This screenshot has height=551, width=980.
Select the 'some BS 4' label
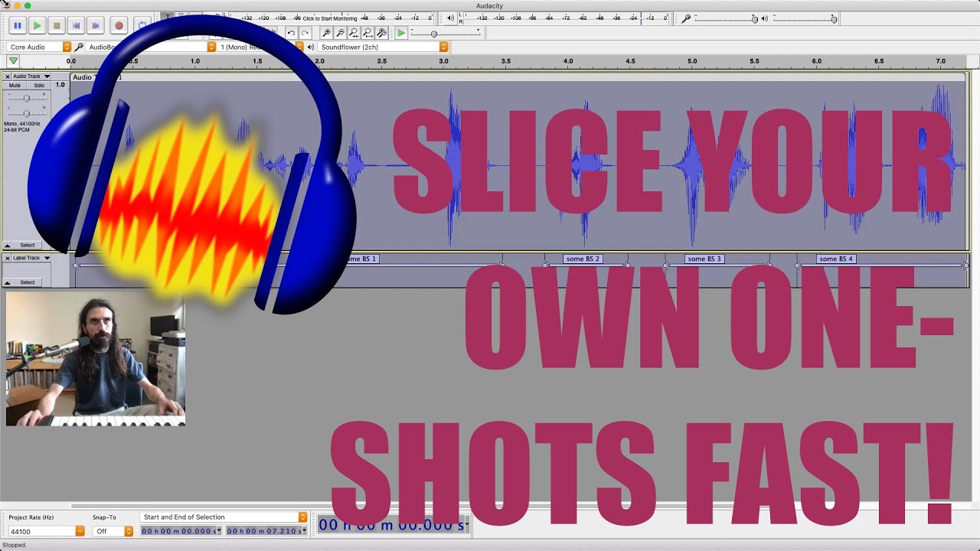tap(836, 259)
